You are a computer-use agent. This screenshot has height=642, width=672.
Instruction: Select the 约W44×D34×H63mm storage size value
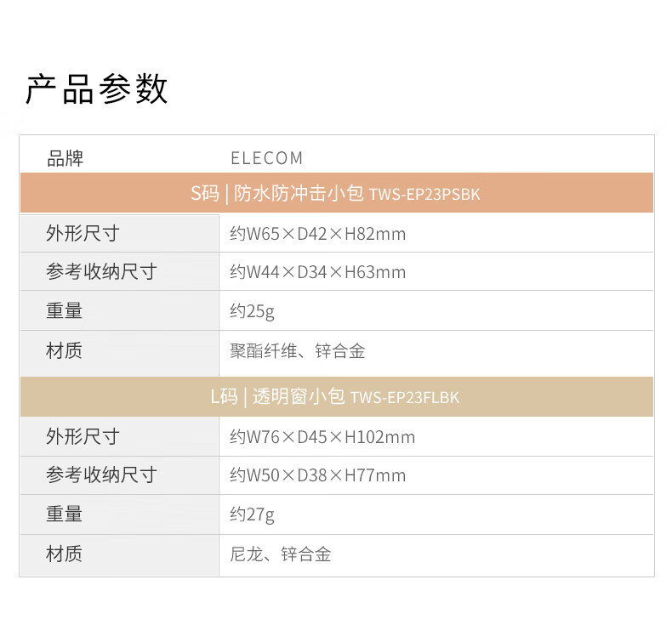(x=317, y=273)
